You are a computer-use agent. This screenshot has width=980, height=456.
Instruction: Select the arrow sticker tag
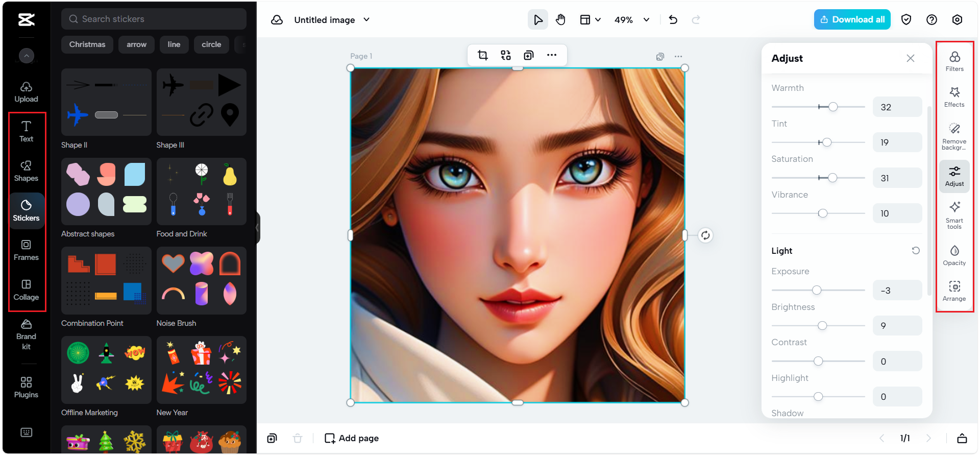tap(136, 44)
